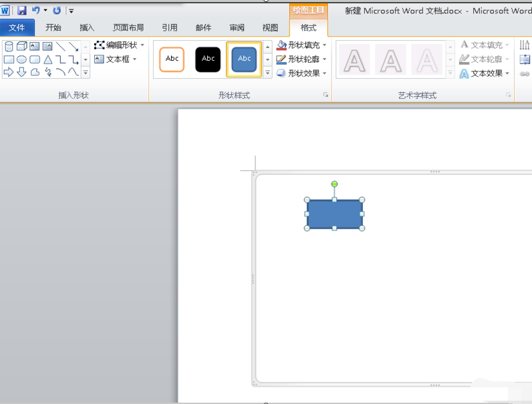The height and width of the screenshot is (404, 532).
Task: Select the right arrow shape
Action: [x=9, y=72]
